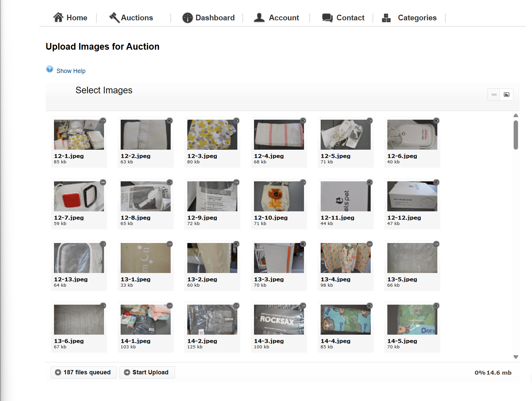
Task: Click the Account person icon
Action: tap(259, 17)
